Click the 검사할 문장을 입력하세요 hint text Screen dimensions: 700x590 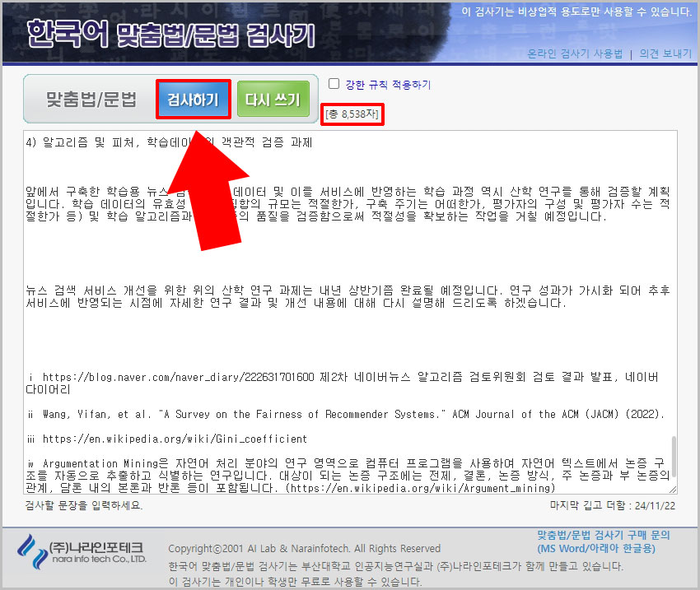click(x=84, y=508)
